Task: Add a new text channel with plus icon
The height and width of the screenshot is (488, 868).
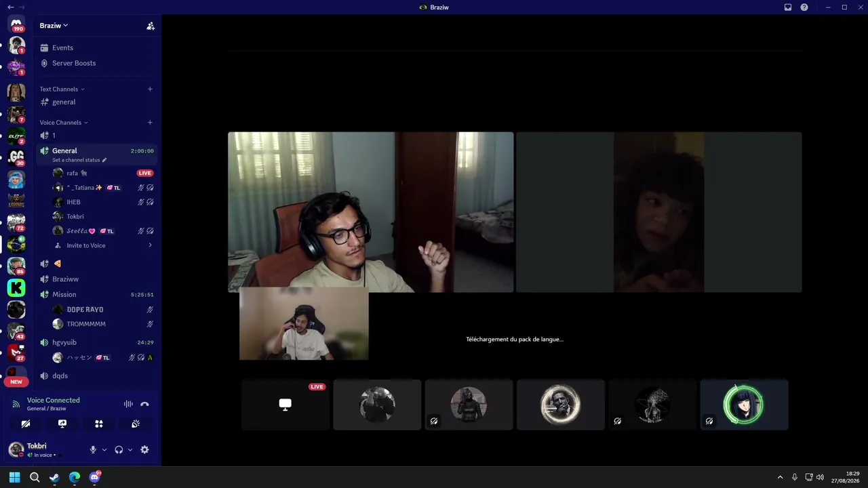Action: point(150,89)
